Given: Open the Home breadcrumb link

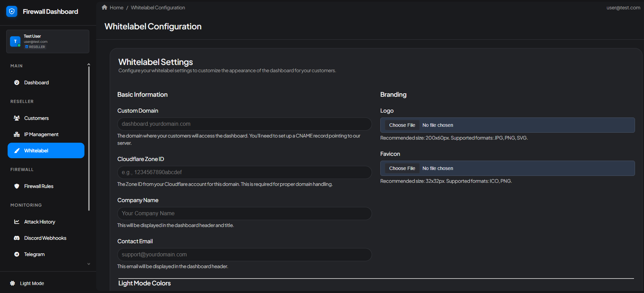Looking at the screenshot, I should (116, 8).
